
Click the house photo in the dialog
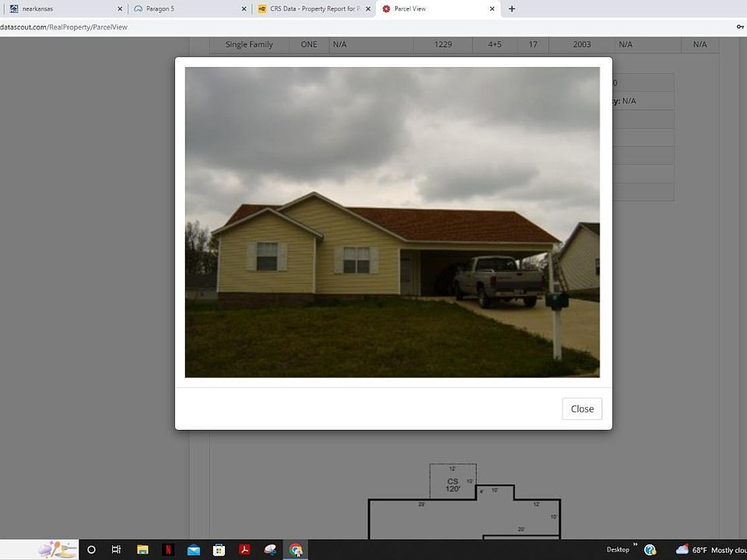tap(392, 222)
